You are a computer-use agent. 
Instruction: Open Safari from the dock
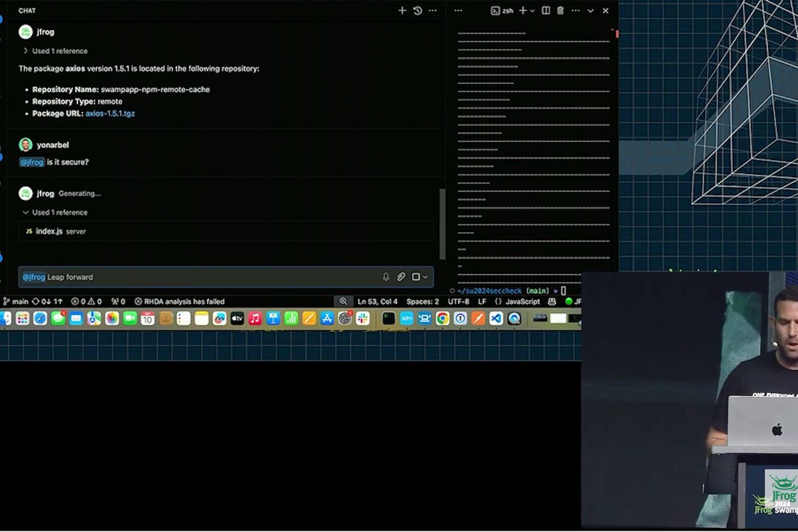coord(41,319)
